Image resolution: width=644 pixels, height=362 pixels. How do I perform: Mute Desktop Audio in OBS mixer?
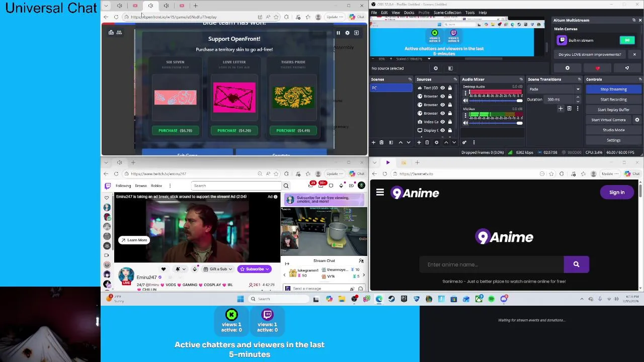point(465,101)
